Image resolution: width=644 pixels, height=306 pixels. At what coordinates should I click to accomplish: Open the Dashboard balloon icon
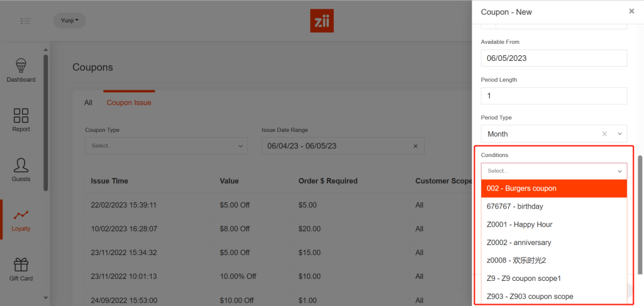coord(21,66)
